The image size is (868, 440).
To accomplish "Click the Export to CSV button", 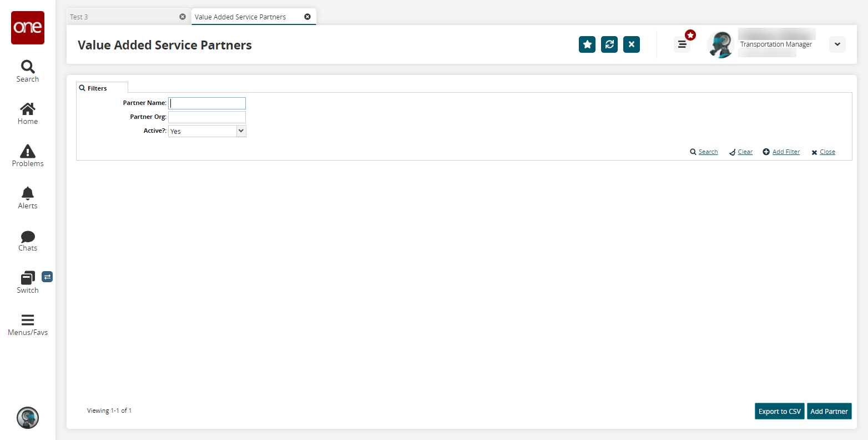I will point(780,411).
